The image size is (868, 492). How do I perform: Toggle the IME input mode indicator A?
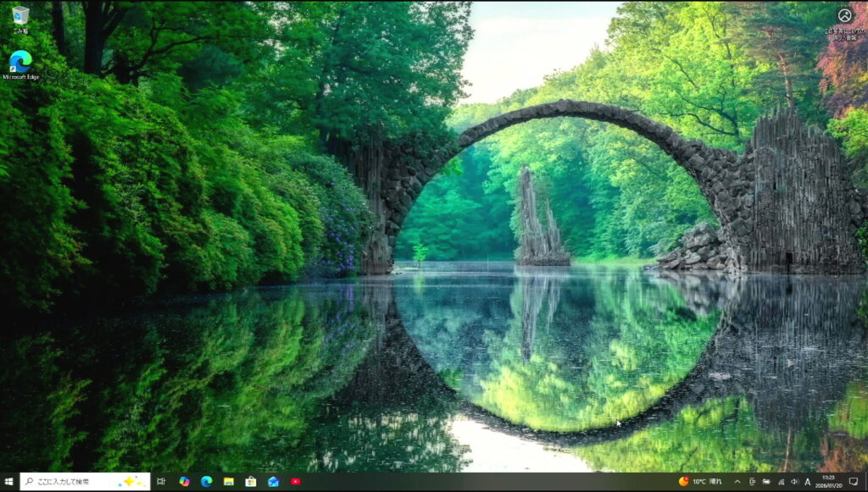(808, 482)
